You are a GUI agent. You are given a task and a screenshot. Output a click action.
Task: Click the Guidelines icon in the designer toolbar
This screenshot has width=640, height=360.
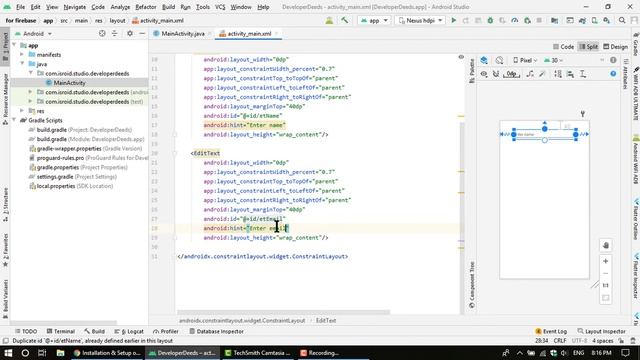pyautogui.click(x=583, y=74)
